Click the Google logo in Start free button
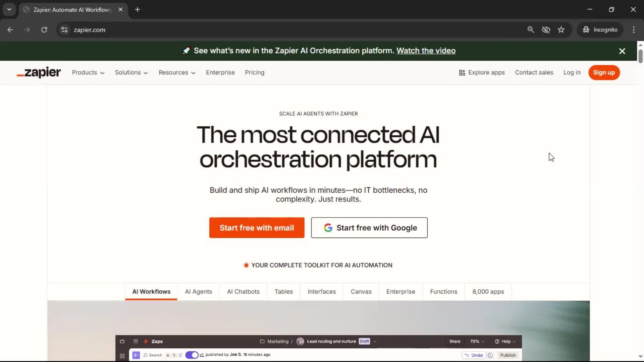 pos(328,228)
